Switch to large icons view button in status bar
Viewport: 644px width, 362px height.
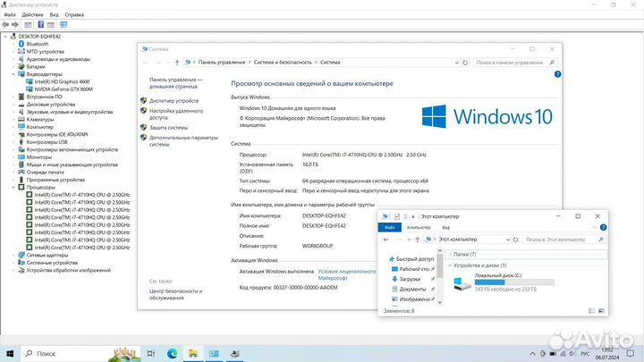tap(601, 311)
